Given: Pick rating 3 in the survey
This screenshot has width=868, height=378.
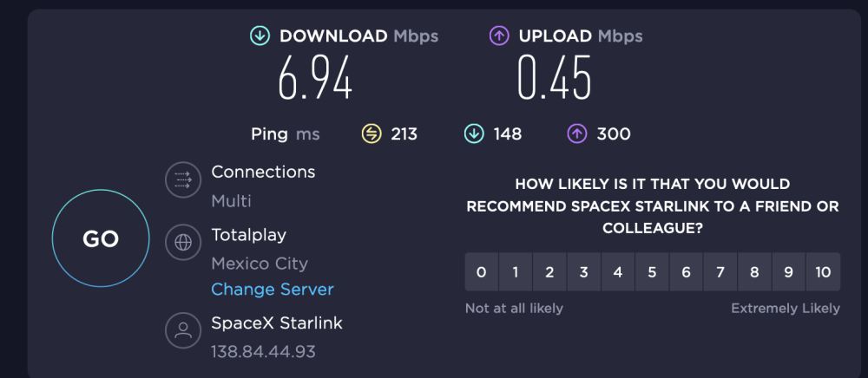Looking at the screenshot, I should point(583,272).
